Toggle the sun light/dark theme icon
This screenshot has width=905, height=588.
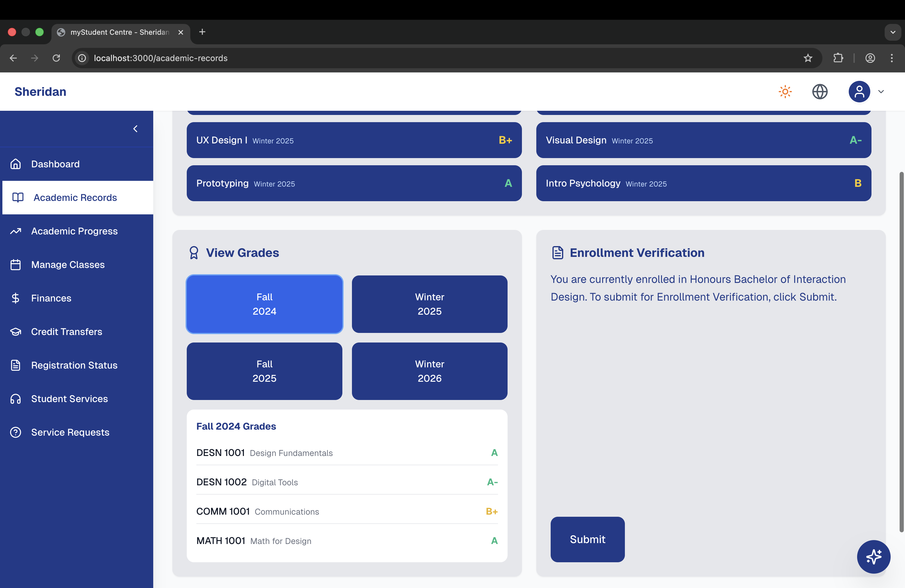(x=785, y=92)
